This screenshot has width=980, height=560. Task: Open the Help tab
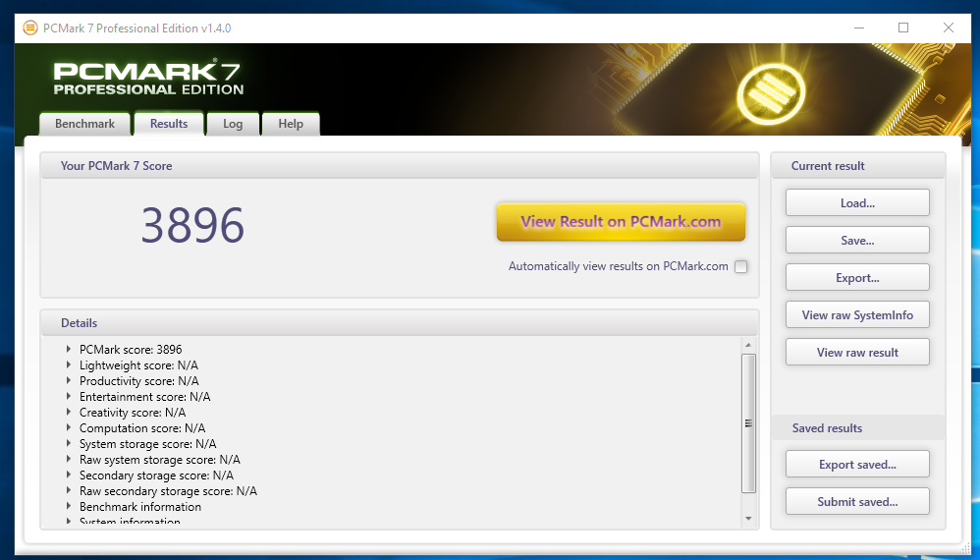pos(291,124)
